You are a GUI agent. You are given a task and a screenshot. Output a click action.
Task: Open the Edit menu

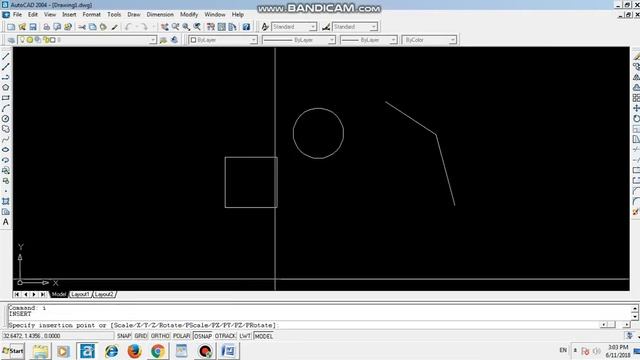(x=33, y=14)
